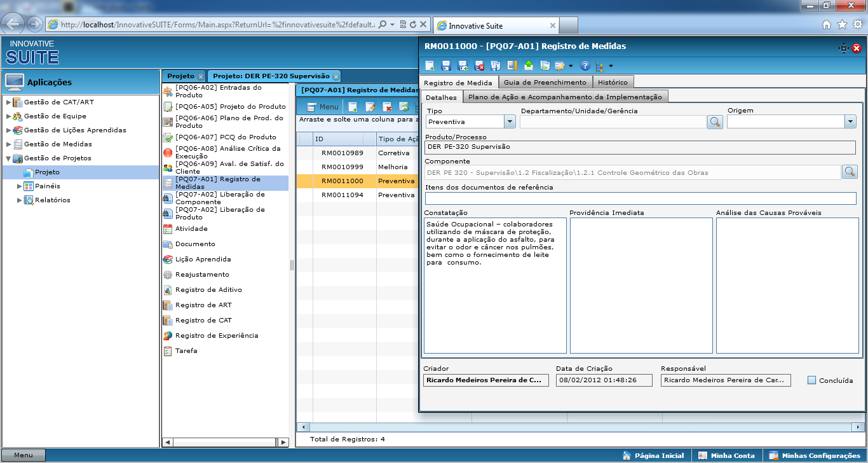
Task: Click the New record icon in Registro de Medidas dialog toolbar
Action: point(430,66)
